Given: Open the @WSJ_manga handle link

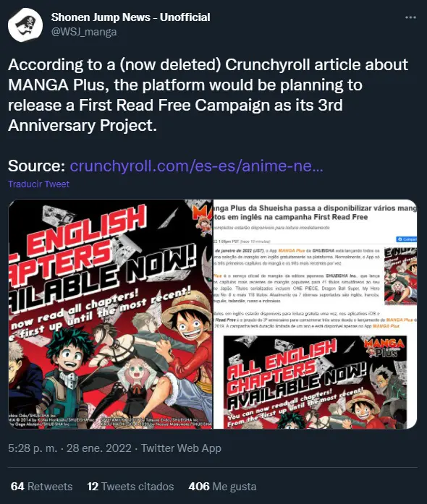Looking at the screenshot, I should click(x=84, y=32).
